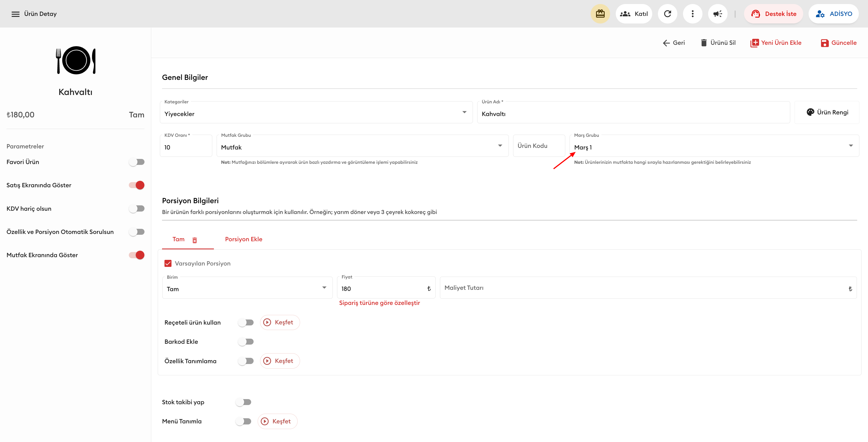Click the ₺180,00 price text

21,115
